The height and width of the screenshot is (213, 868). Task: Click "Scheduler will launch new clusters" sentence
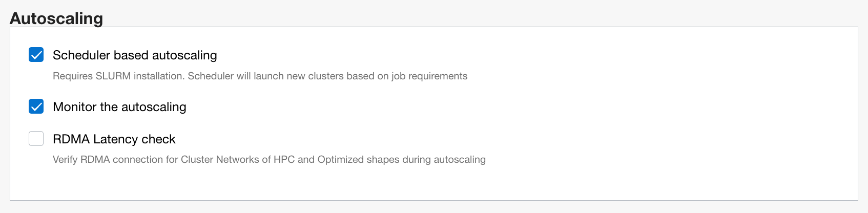tap(266, 76)
